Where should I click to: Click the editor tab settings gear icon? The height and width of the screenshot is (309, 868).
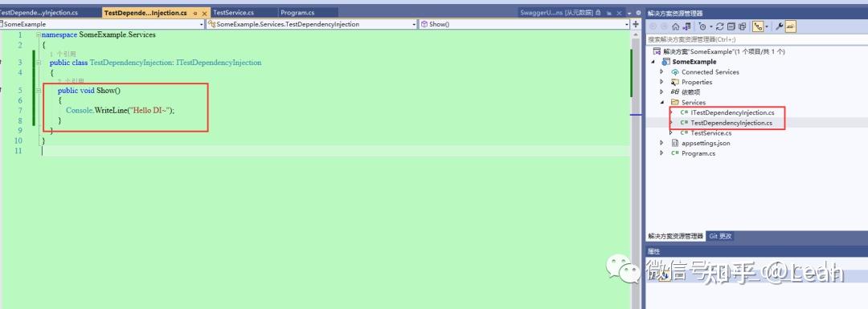pos(638,12)
